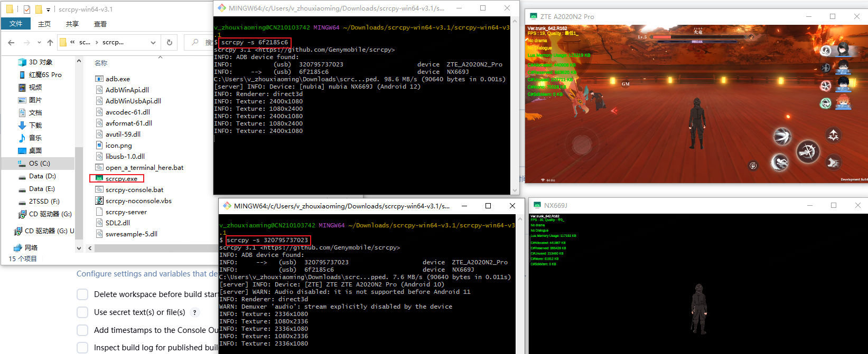Click the Explorer forward arrow
Viewport: 868px width, 354px height.
click(x=26, y=42)
